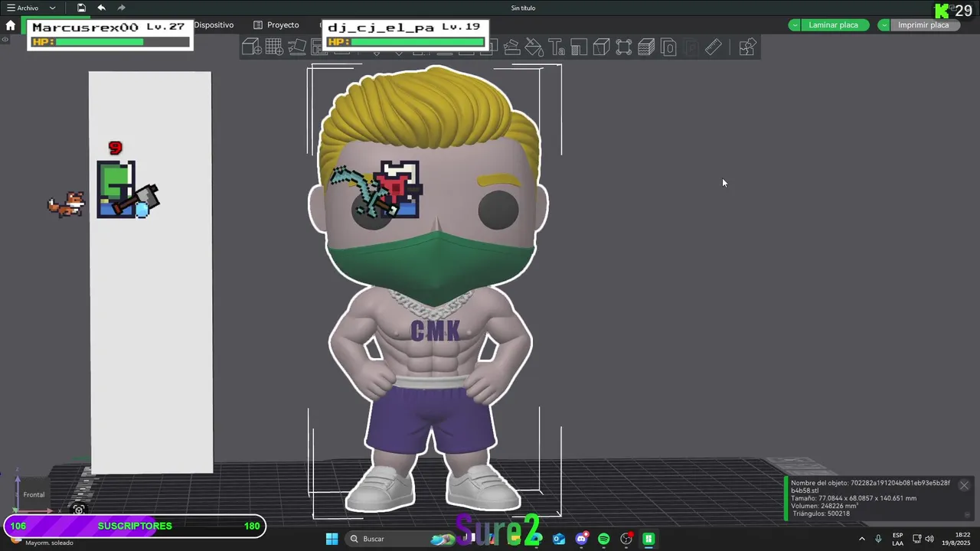The image size is (980, 551).
Task: Toggle the puzzle-piece assembly view icon
Action: point(747,47)
